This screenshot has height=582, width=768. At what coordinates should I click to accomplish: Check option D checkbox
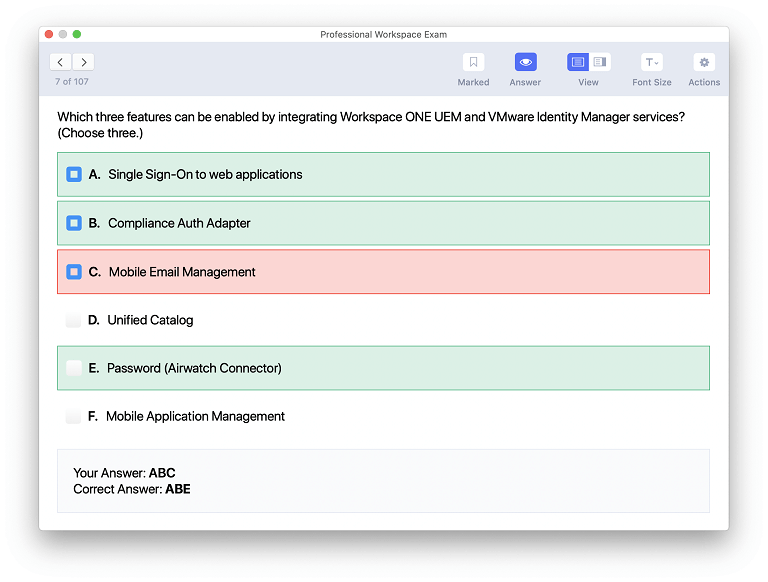pyautogui.click(x=73, y=320)
